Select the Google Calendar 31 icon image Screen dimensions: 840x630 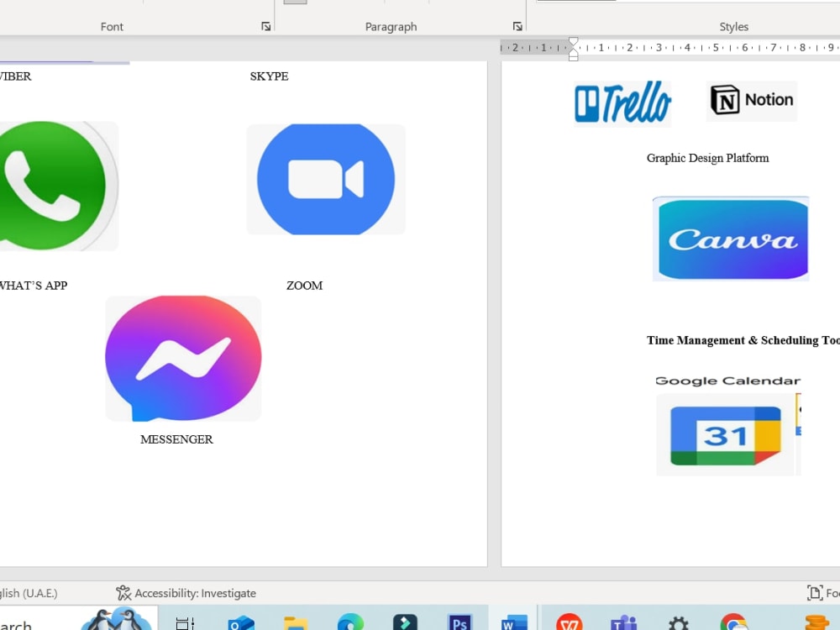[x=726, y=435]
